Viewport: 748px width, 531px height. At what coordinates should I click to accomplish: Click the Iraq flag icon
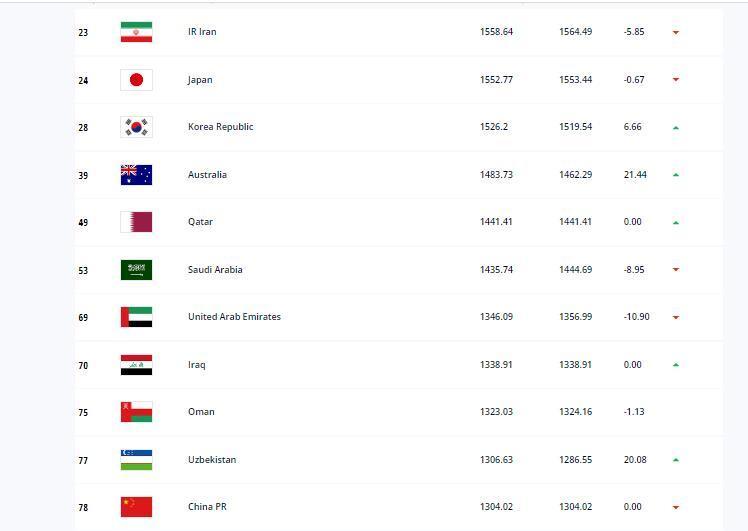click(x=136, y=364)
